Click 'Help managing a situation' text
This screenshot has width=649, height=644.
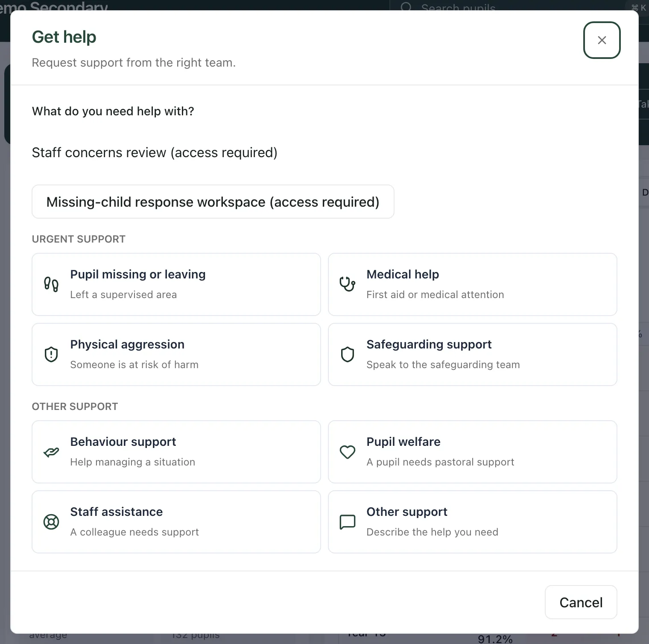click(133, 462)
